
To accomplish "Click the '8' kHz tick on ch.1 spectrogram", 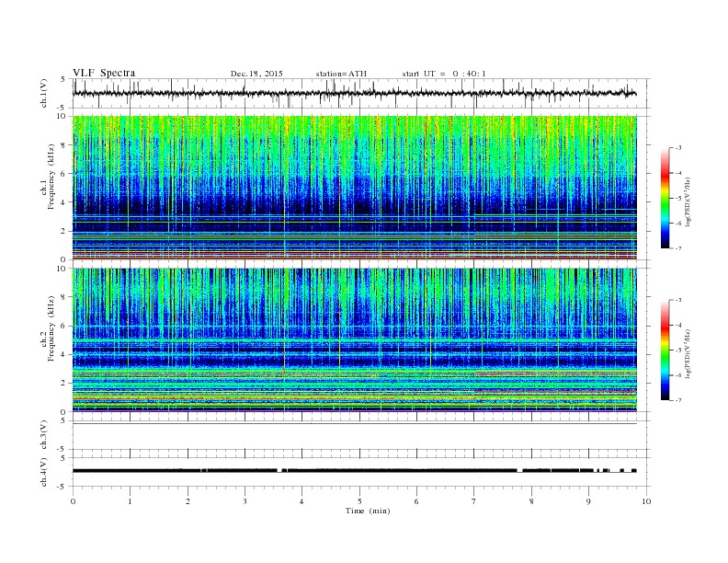I will click(64, 145).
